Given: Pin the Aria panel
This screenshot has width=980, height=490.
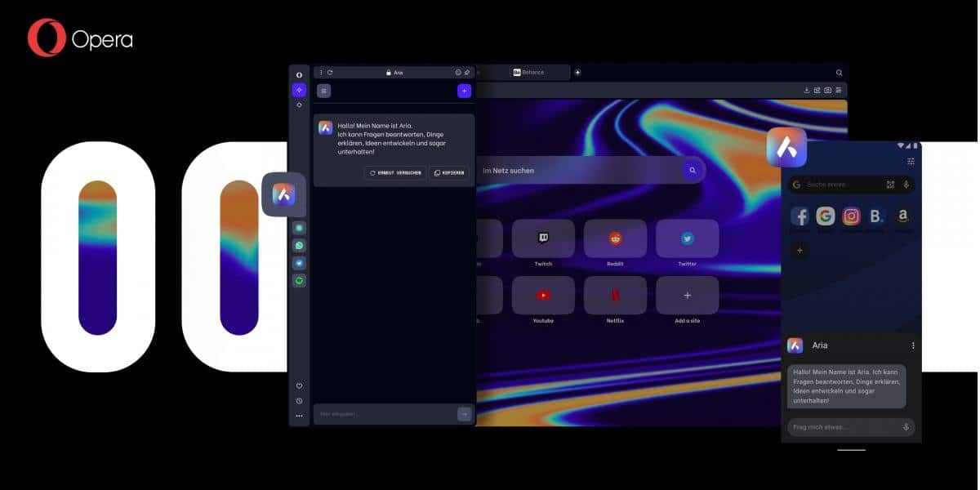Looking at the screenshot, I should 467,73.
